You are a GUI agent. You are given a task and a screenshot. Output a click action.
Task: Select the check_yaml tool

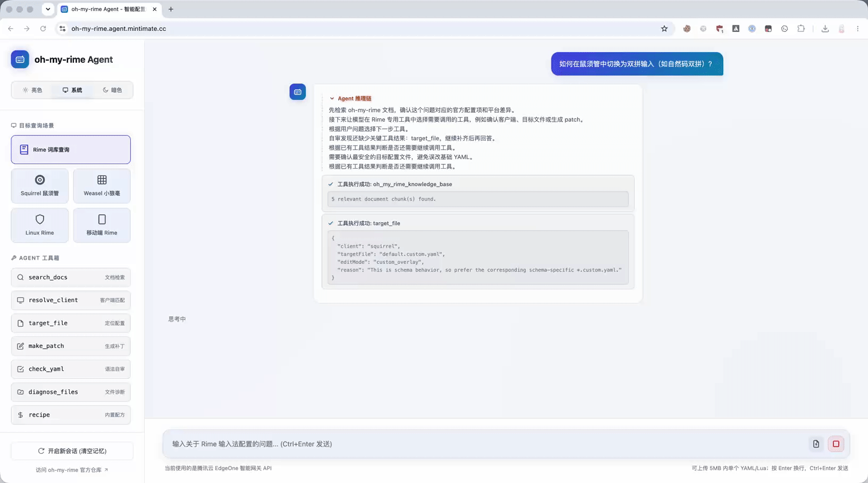[x=71, y=369]
